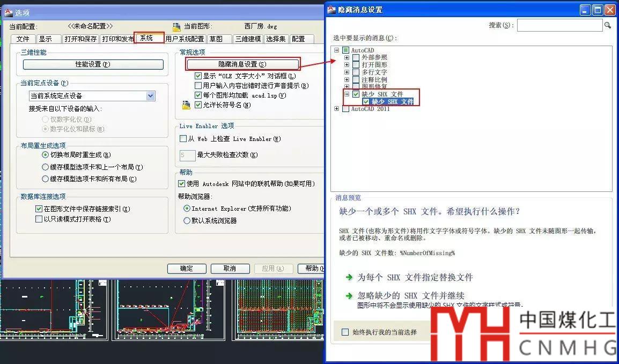This screenshot has height=364, width=619.
Task: Check the 打开图形 tree checkbox
Action: [356, 64]
